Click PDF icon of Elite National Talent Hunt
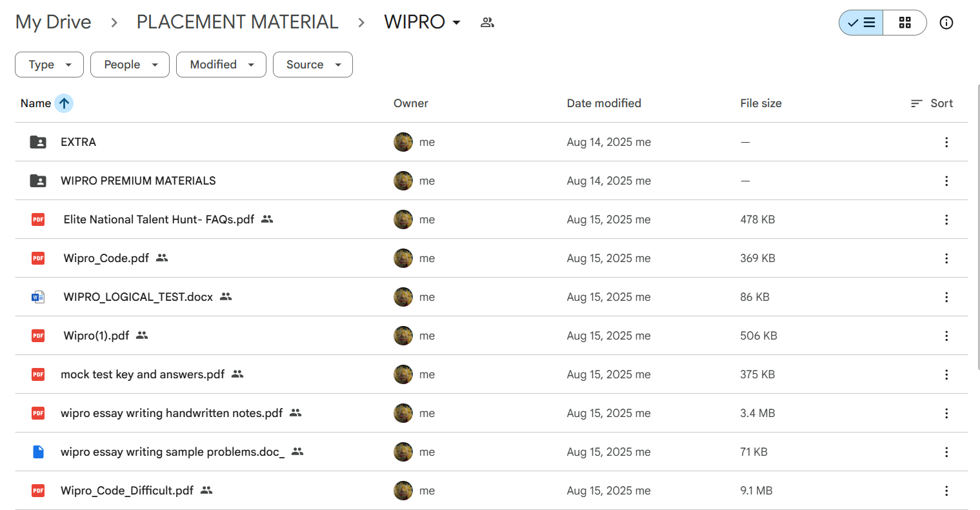 (38, 219)
